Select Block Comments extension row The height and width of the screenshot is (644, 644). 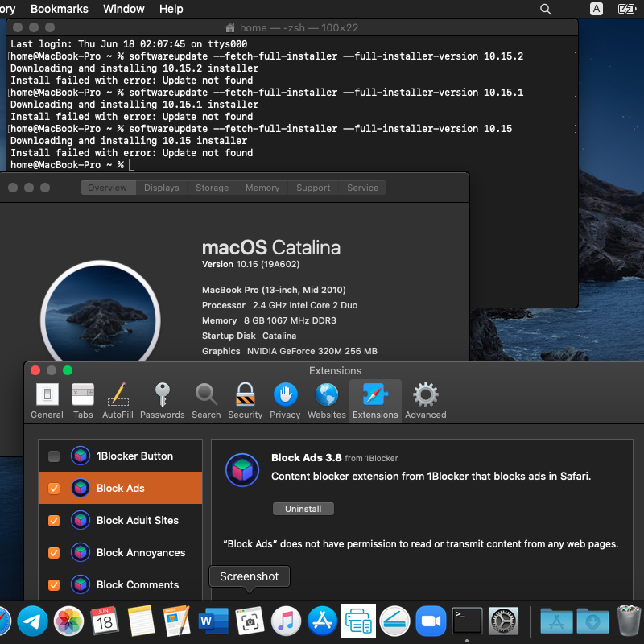(x=120, y=585)
